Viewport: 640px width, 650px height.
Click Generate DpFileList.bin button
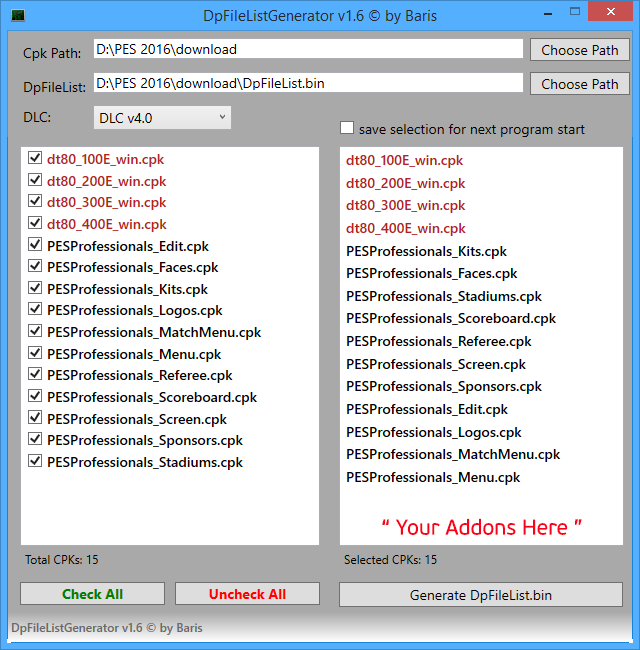pos(481,595)
